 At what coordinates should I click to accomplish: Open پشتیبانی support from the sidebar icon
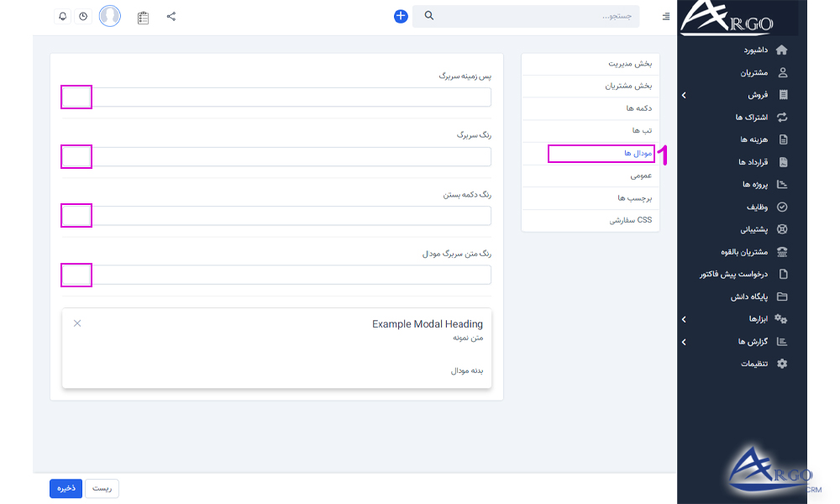pos(782,229)
